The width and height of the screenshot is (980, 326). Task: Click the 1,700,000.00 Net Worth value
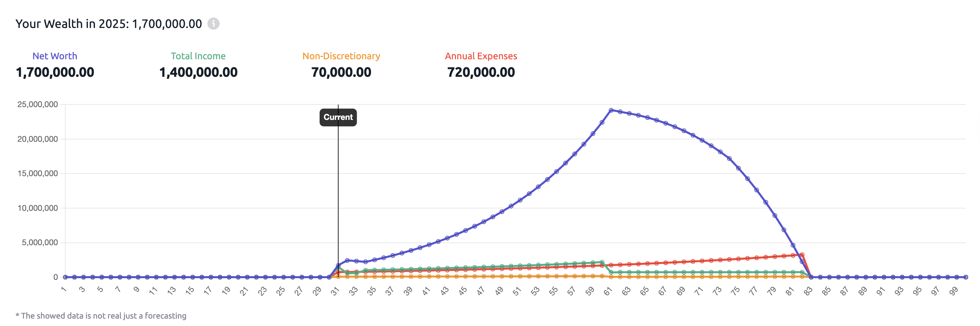55,72
